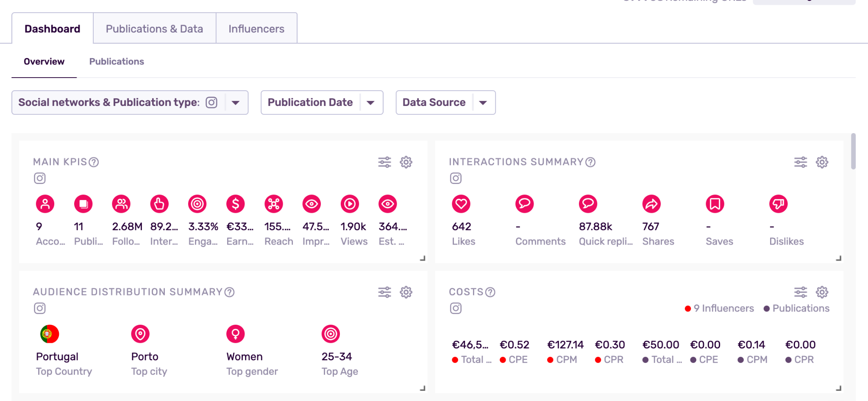Open the Publication Date dropdown
This screenshot has width=868, height=401.
370,103
